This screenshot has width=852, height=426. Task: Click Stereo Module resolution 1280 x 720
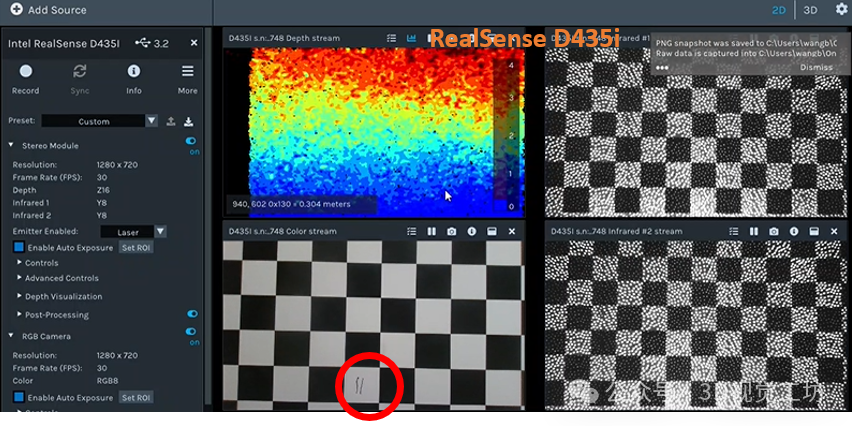coord(117,165)
